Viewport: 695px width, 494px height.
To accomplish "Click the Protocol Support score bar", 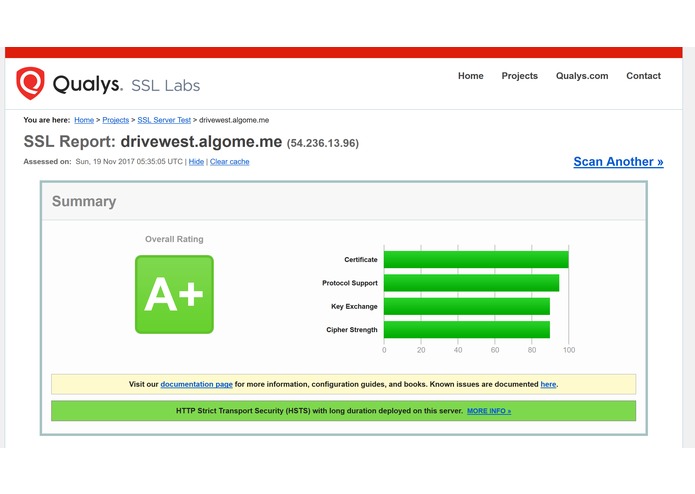I will (x=472, y=283).
